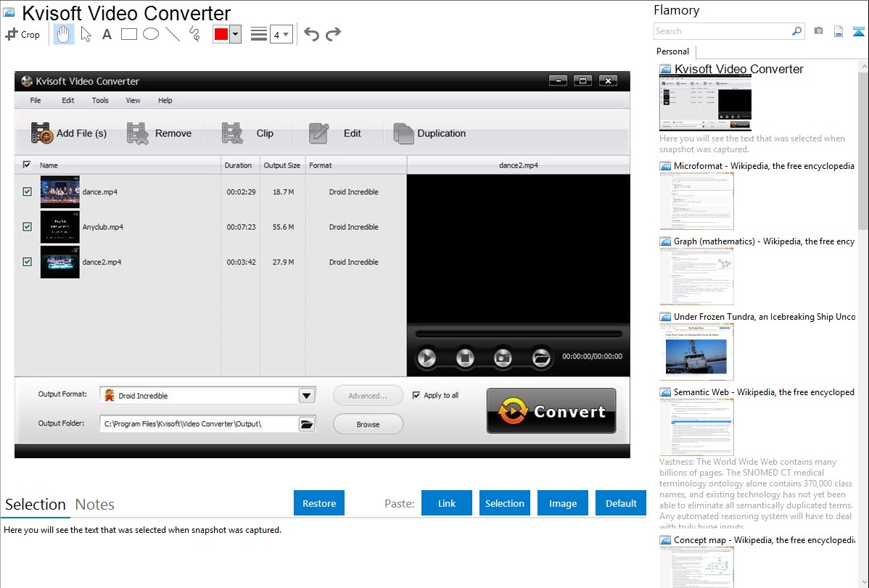Open the Tools menu
This screenshot has height=588, width=869.
pyautogui.click(x=100, y=101)
